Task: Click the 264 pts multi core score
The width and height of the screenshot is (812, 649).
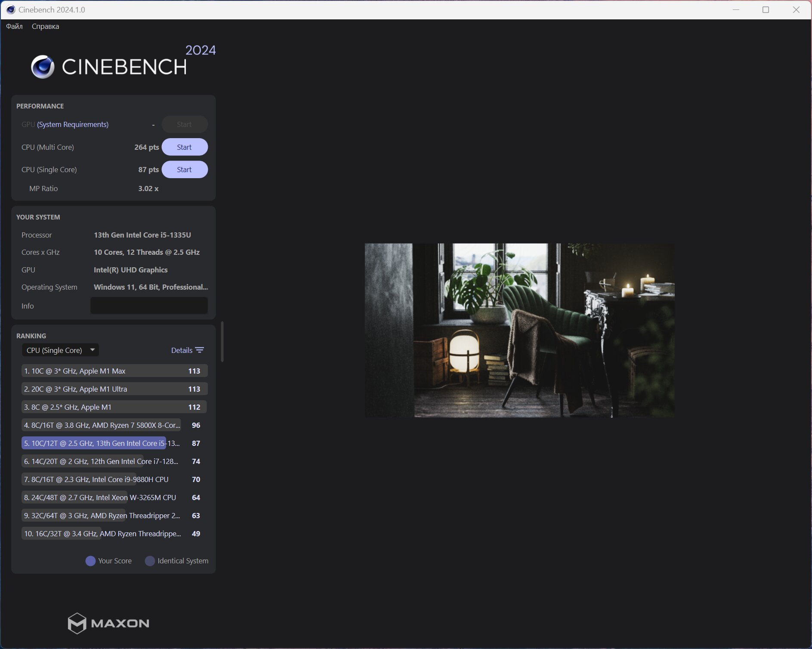Action: pos(146,147)
